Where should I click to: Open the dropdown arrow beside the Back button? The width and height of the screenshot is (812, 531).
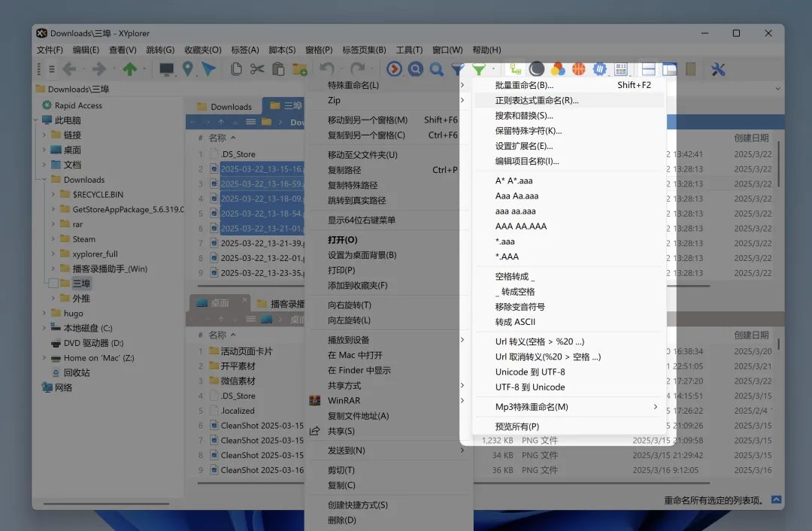pyautogui.click(x=82, y=68)
